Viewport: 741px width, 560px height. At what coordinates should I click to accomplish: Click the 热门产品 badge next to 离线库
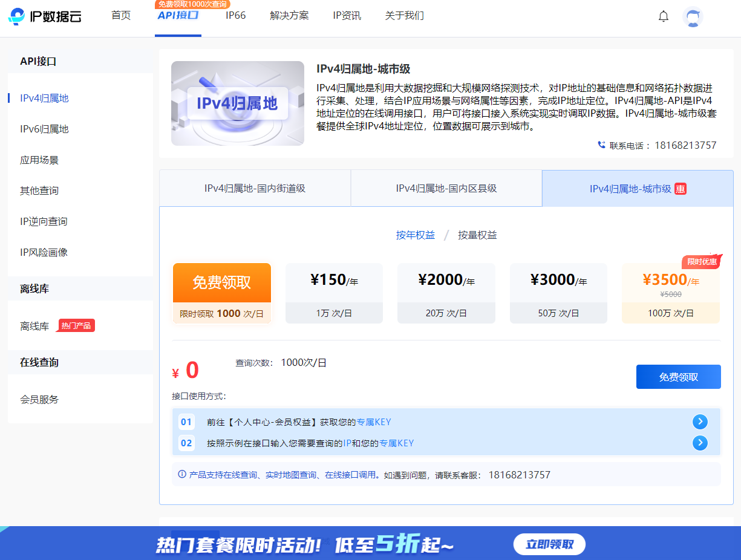tap(76, 325)
